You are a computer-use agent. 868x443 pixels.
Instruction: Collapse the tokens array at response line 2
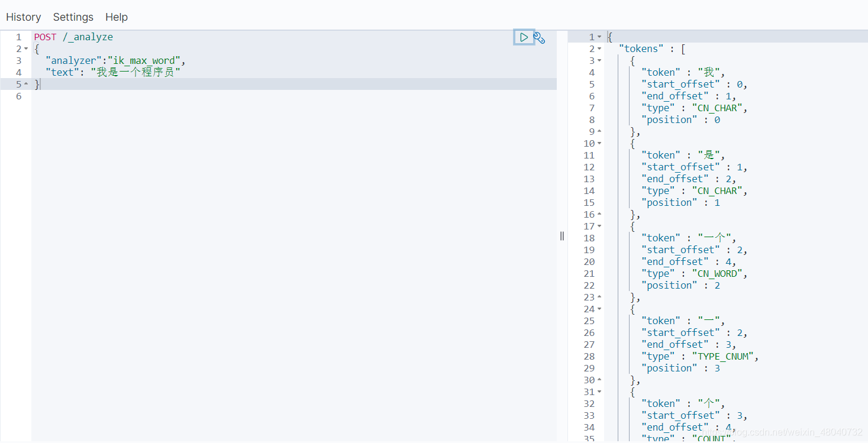tap(599, 48)
